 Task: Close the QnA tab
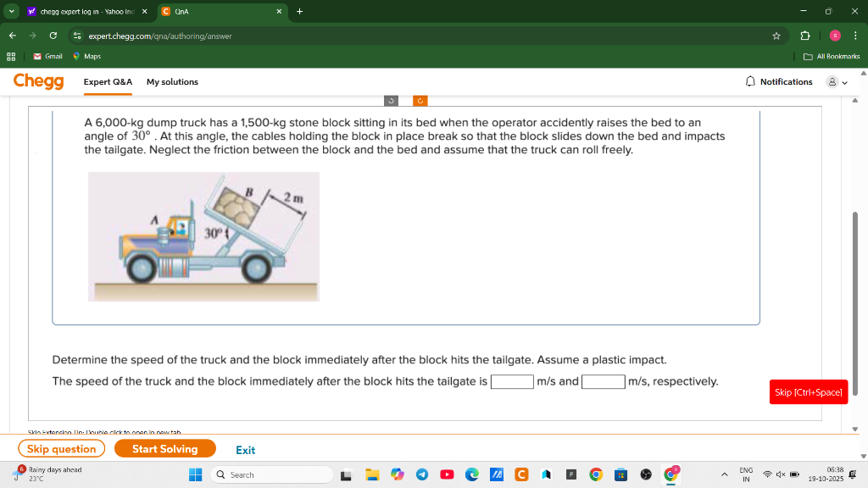tap(279, 11)
